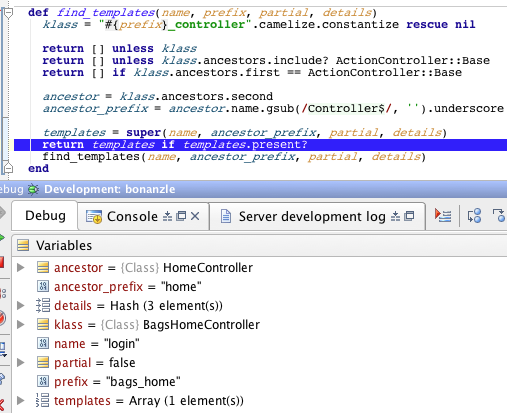Select the details = Hash (3 element(s)) row
Viewport: 507px width, 413px height.
pyautogui.click(x=259, y=305)
